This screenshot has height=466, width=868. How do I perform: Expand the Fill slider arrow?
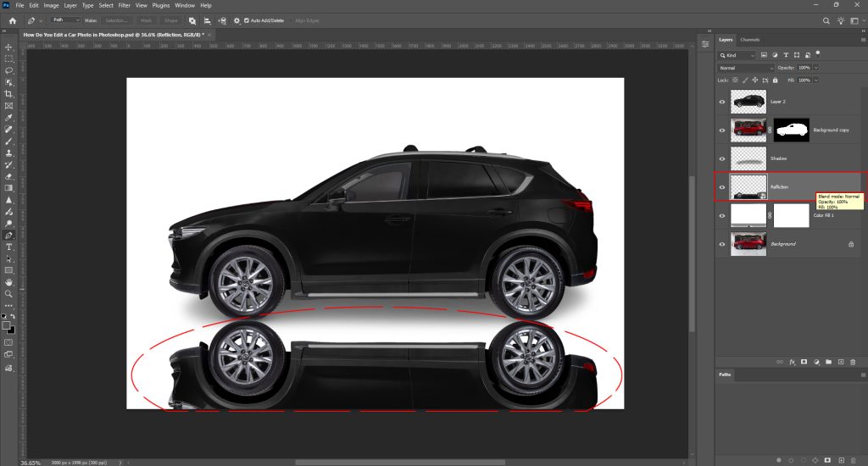pyautogui.click(x=816, y=80)
